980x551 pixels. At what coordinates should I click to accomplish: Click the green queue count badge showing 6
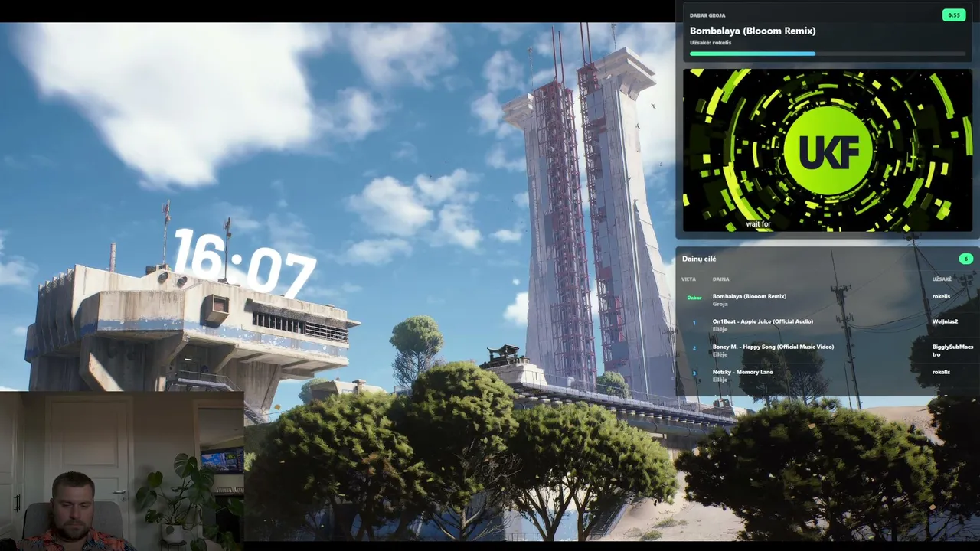pyautogui.click(x=965, y=259)
